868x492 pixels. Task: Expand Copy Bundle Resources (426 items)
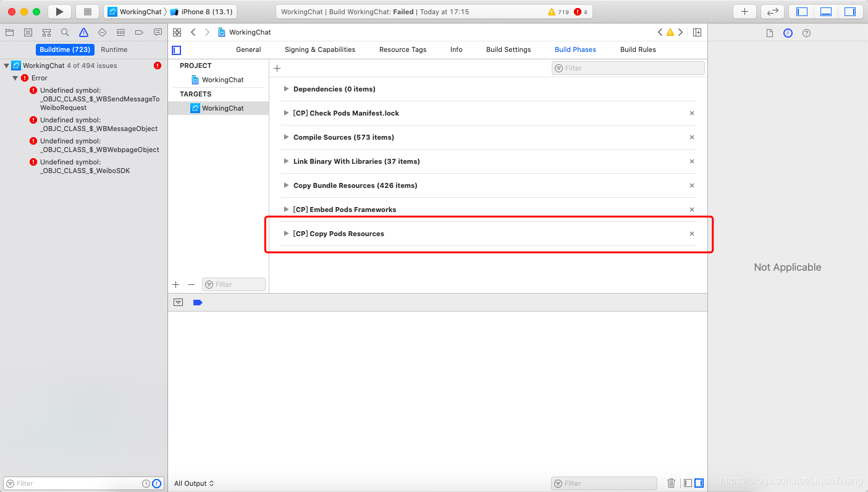286,185
